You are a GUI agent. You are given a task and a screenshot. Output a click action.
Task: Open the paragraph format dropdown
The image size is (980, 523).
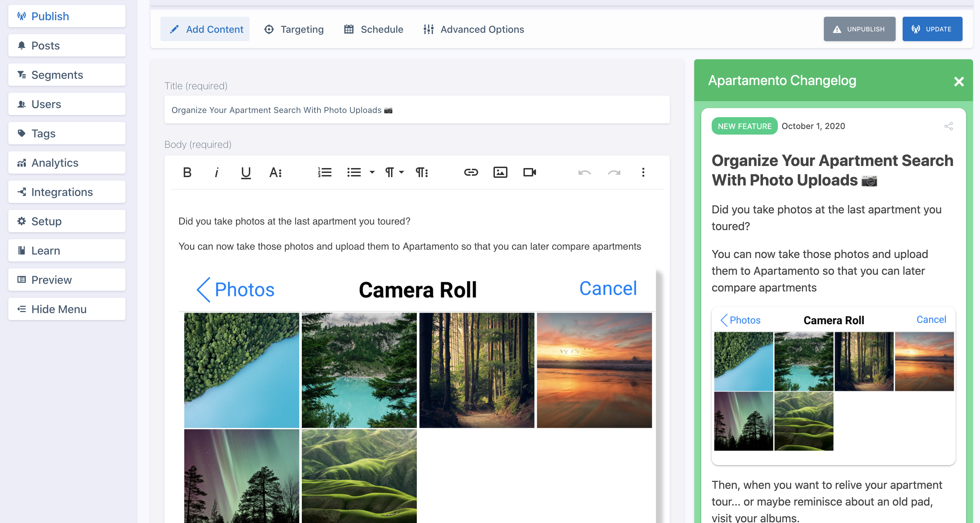[x=394, y=173]
